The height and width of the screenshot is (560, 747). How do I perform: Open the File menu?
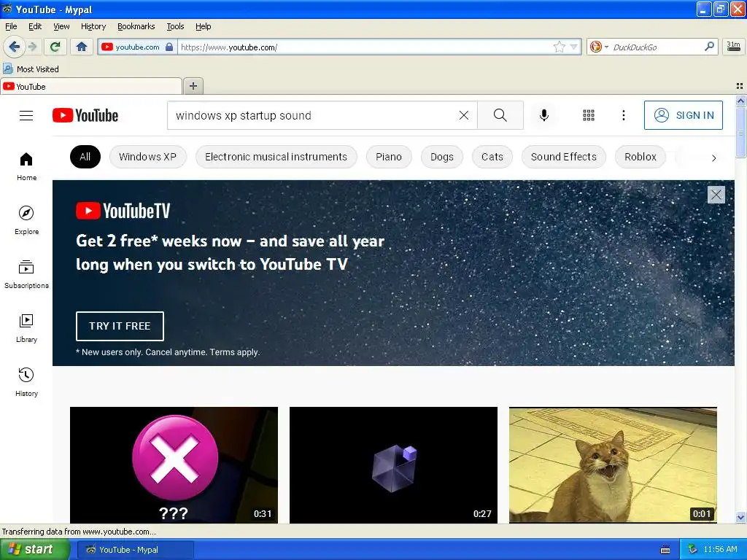pos(11,26)
